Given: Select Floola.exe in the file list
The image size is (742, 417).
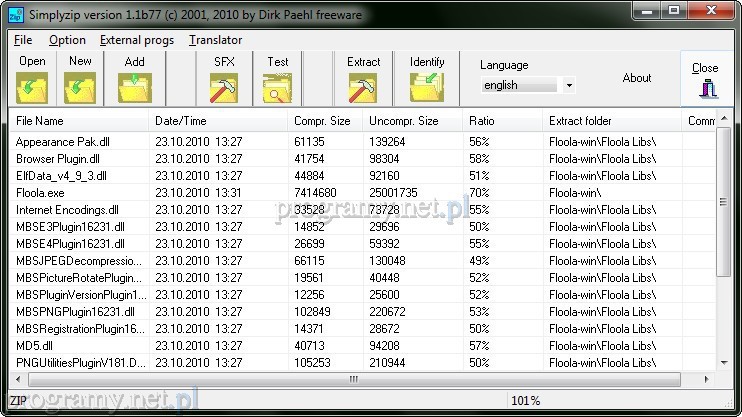Looking at the screenshot, I should (40, 192).
